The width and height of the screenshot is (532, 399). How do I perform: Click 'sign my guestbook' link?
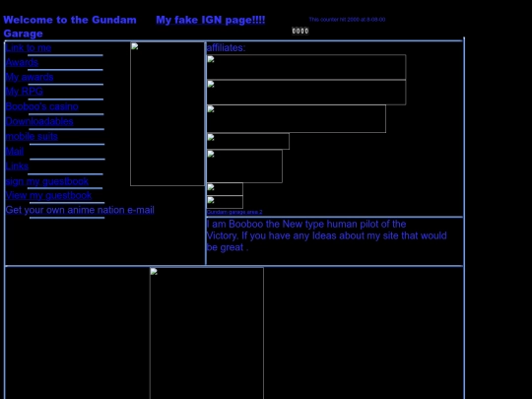47,181
